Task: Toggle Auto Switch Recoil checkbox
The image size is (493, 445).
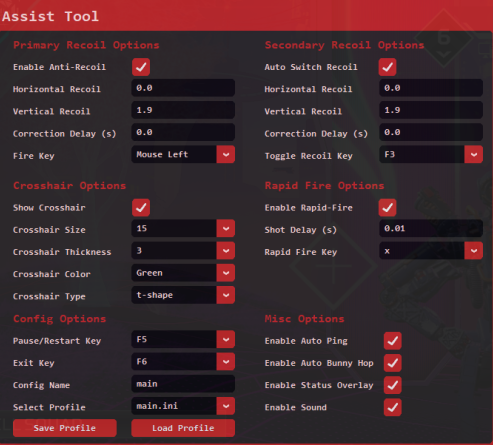Action: click(387, 67)
